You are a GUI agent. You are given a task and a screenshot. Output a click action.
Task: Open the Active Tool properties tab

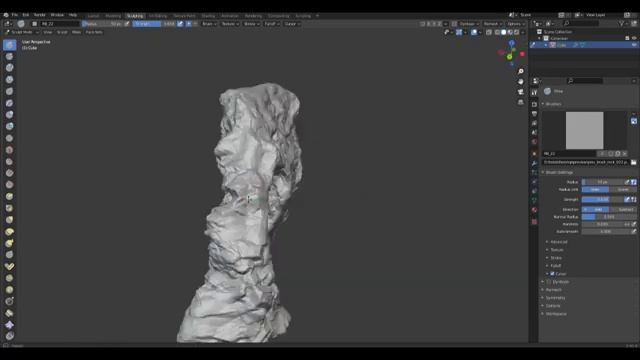pyautogui.click(x=534, y=93)
